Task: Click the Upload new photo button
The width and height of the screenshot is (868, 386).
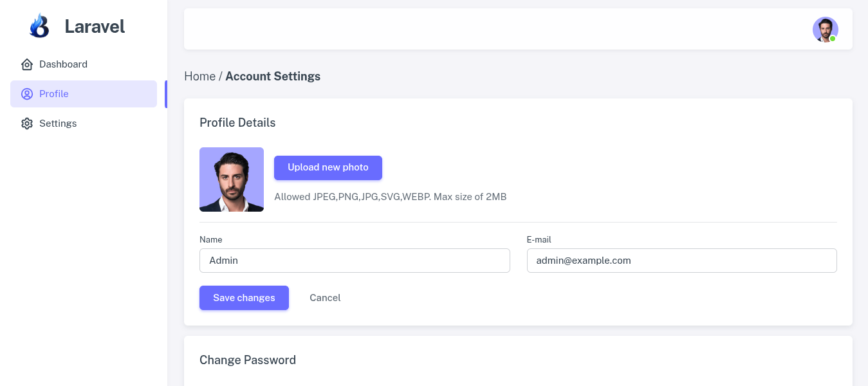Action: tap(328, 167)
